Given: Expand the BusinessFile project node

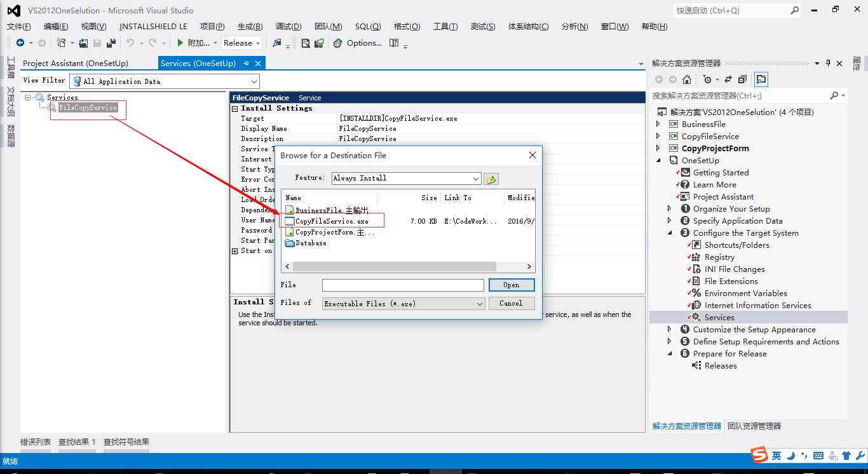Looking at the screenshot, I should pyautogui.click(x=658, y=125).
